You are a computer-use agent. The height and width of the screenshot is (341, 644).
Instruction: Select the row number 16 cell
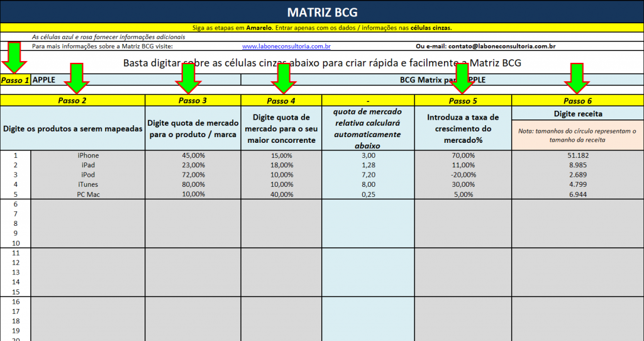(16, 301)
